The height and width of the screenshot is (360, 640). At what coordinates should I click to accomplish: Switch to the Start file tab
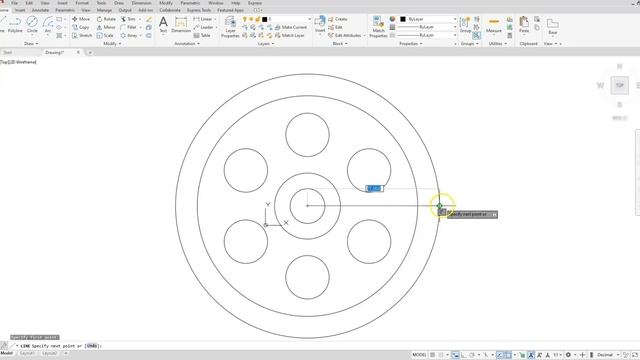pyautogui.click(x=8, y=52)
